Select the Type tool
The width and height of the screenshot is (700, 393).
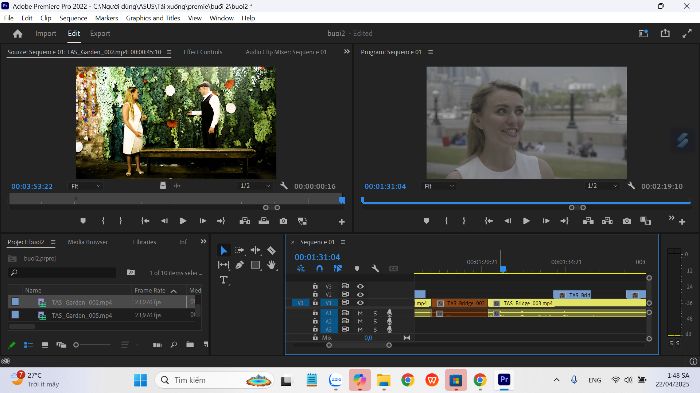pyautogui.click(x=224, y=280)
